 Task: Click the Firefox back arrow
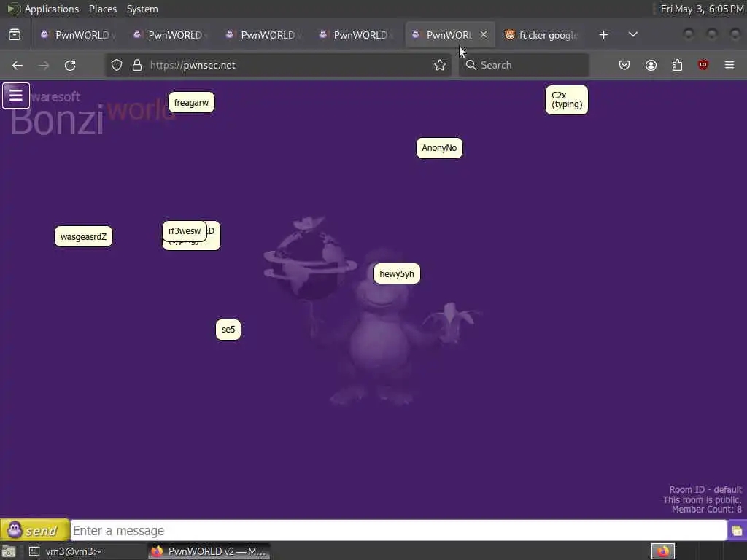[x=18, y=65]
